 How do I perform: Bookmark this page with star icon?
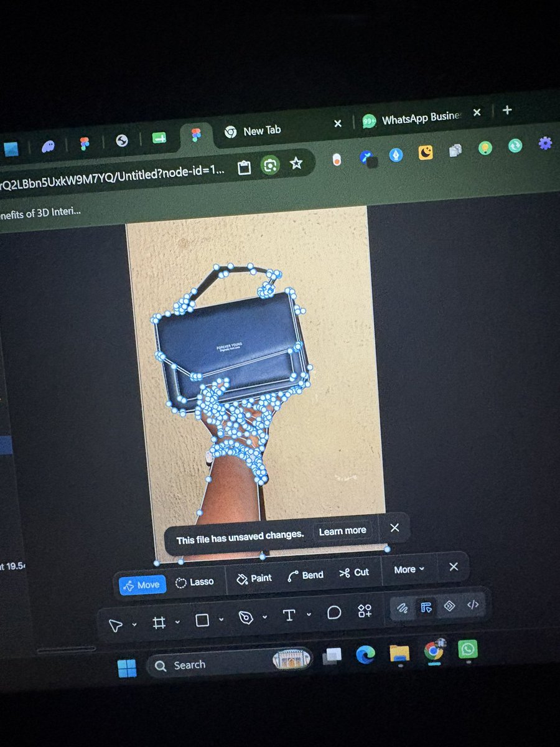pos(296,163)
